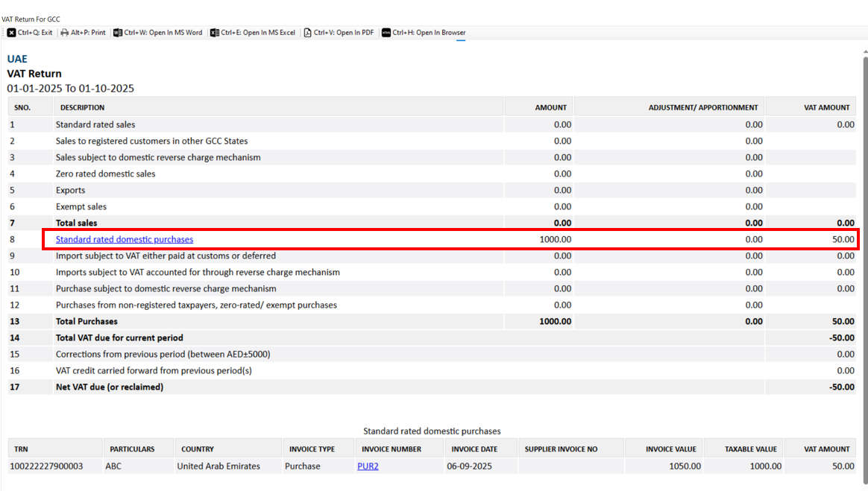The height and width of the screenshot is (491, 868).
Task: Click the ABC particulars cell
Action: pyautogui.click(x=139, y=466)
